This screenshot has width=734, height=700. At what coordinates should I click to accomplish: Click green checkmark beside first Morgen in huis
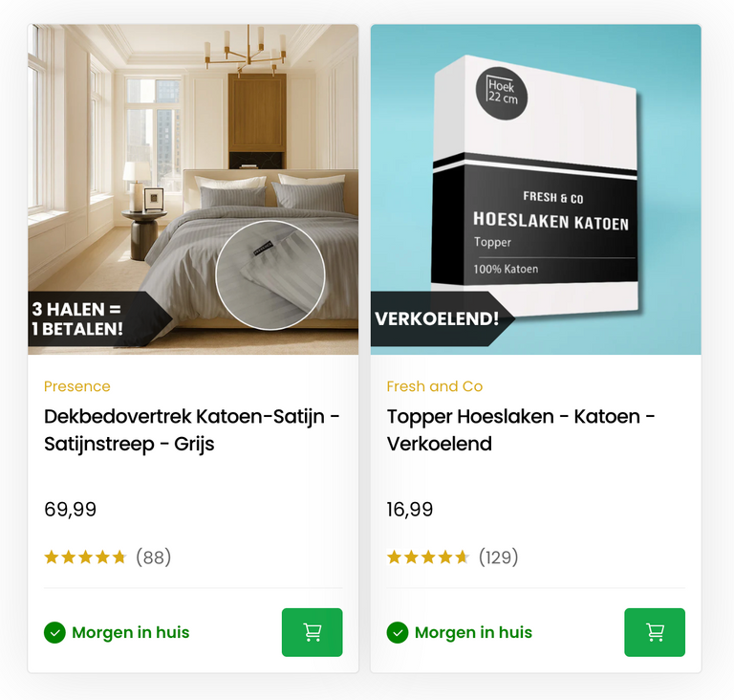tap(54, 632)
